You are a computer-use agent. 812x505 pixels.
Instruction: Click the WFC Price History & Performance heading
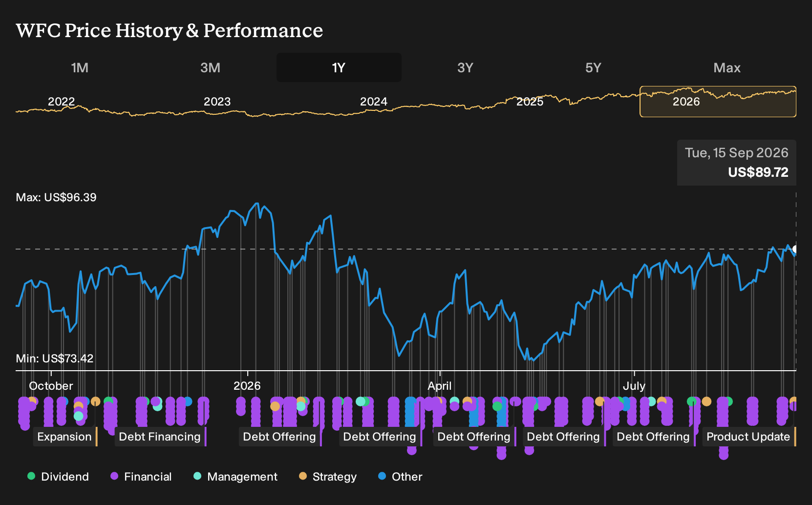[170, 30]
